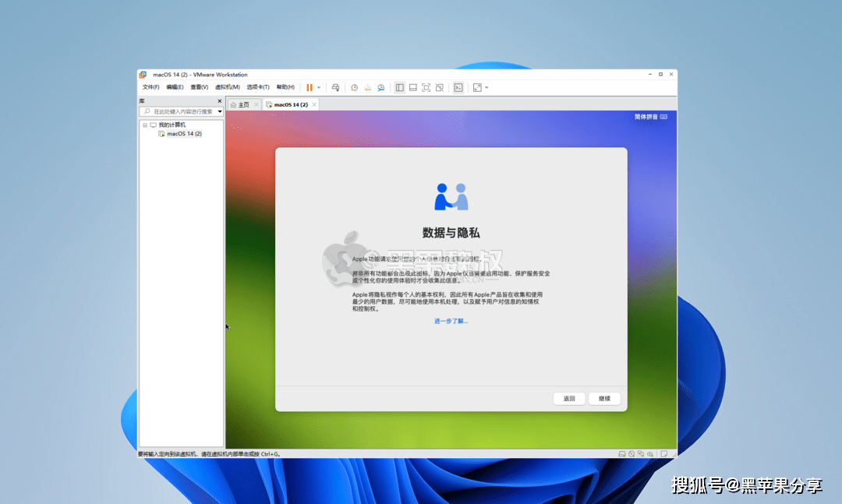Open the 查看(V) menu
The height and width of the screenshot is (504, 842).
200,87
